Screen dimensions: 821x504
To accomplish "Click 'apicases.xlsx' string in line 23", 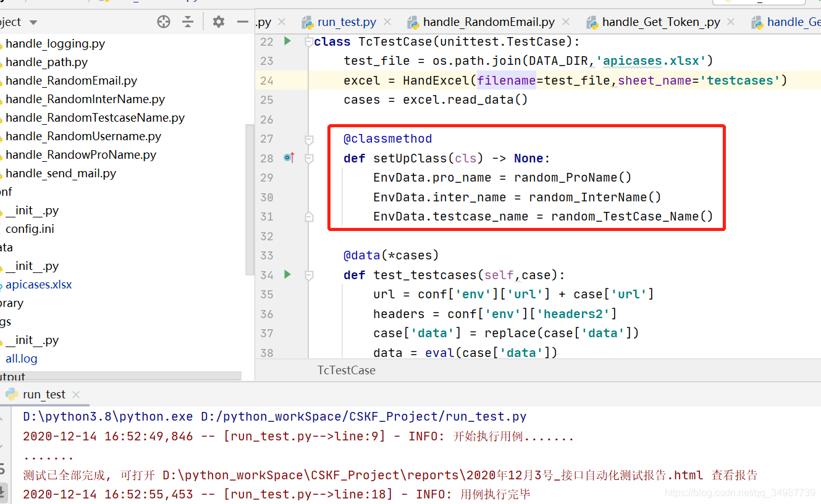I will point(651,61).
